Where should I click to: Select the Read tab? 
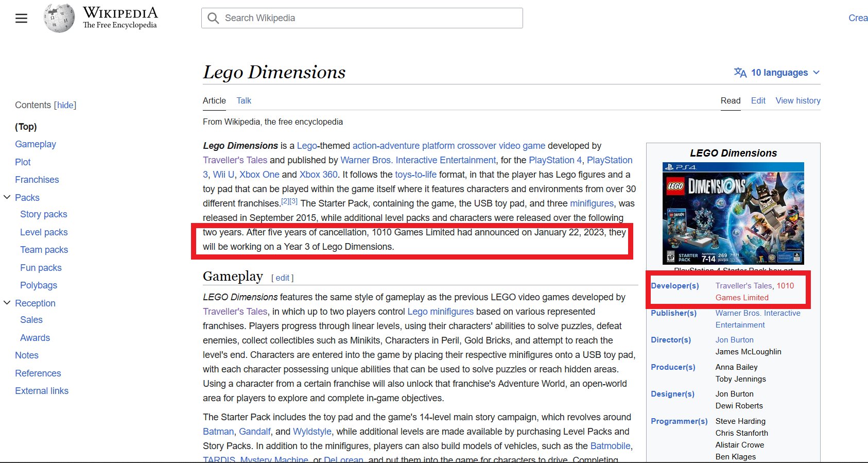731,100
